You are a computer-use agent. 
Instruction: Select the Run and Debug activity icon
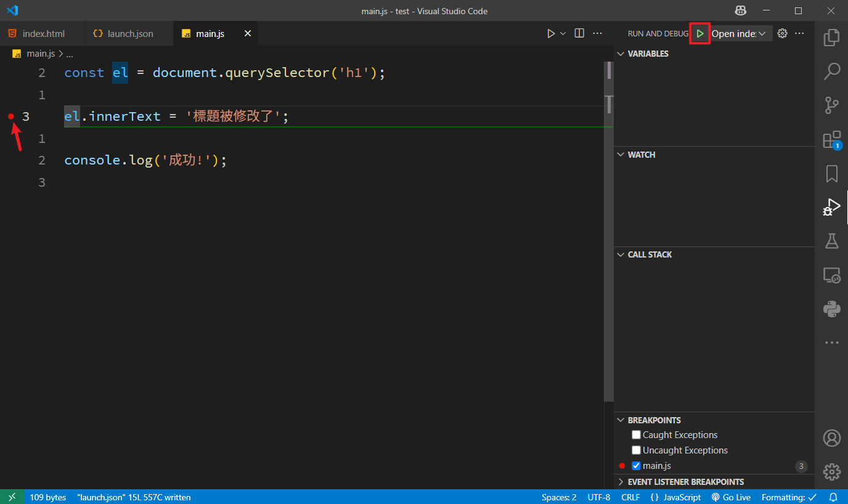coord(831,207)
